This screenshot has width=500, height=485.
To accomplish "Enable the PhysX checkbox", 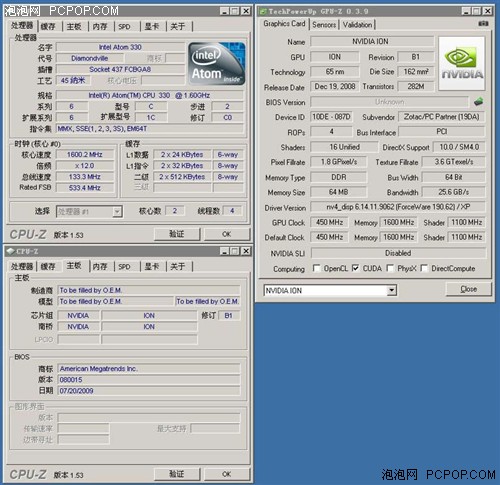I will click(390, 268).
